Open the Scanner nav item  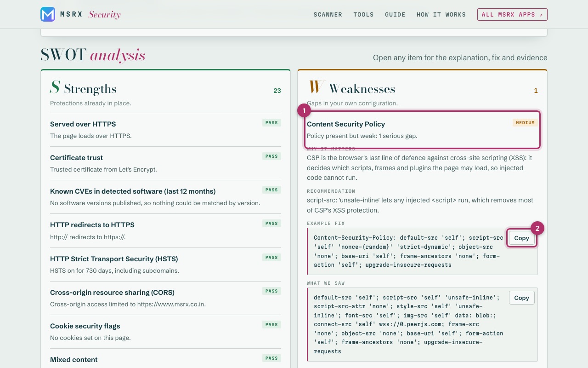tap(328, 15)
